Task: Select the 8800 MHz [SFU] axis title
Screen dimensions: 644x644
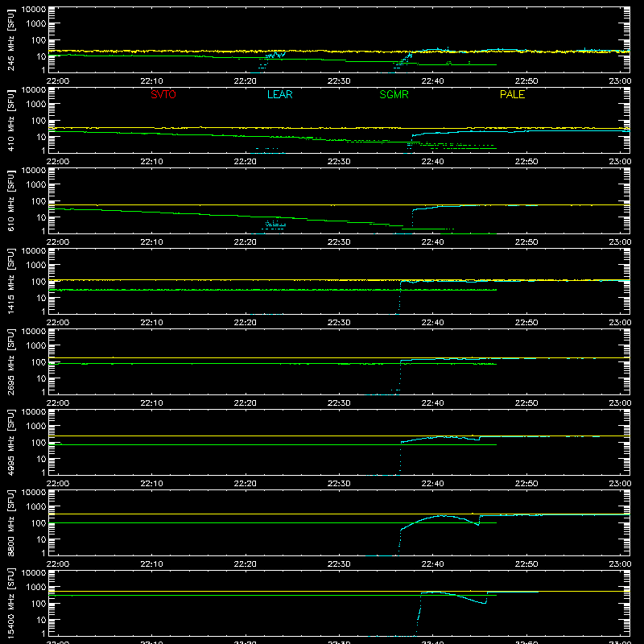Action: point(10,522)
